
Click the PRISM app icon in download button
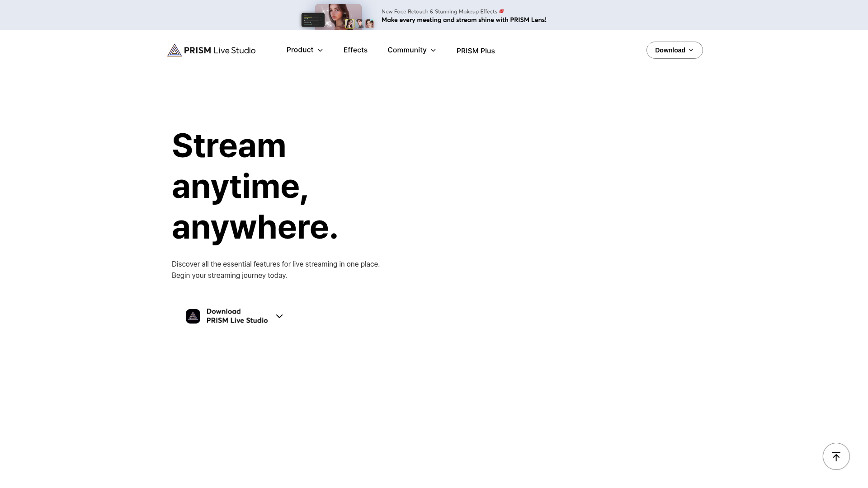(x=193, y=316)
